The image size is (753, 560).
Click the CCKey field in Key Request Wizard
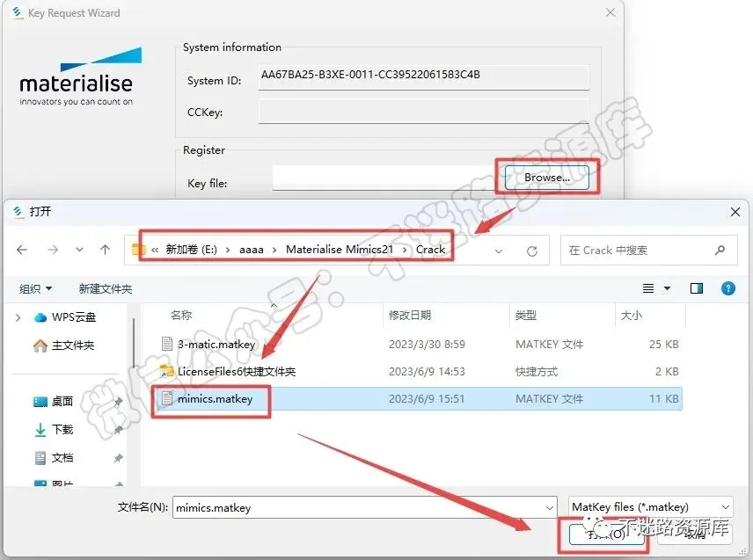pos(424,112)
